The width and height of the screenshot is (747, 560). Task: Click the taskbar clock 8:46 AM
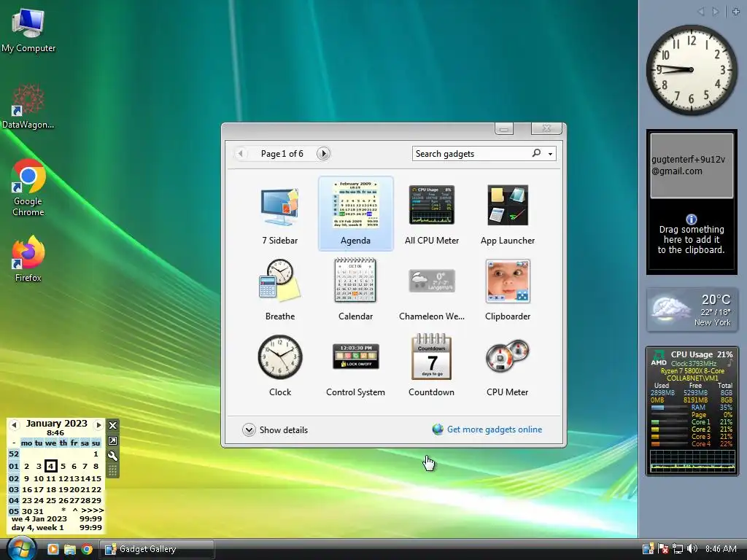[721, 548]
